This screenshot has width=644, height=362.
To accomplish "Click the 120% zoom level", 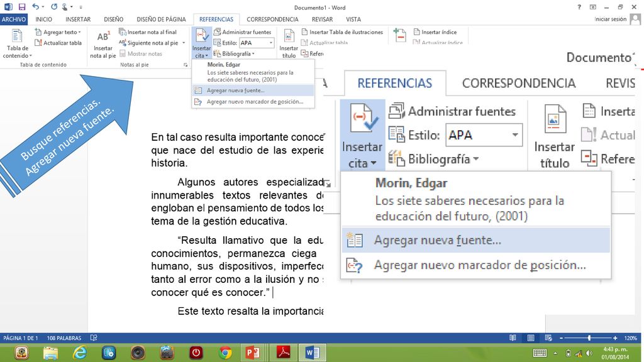I will click(x=630, y=338).
